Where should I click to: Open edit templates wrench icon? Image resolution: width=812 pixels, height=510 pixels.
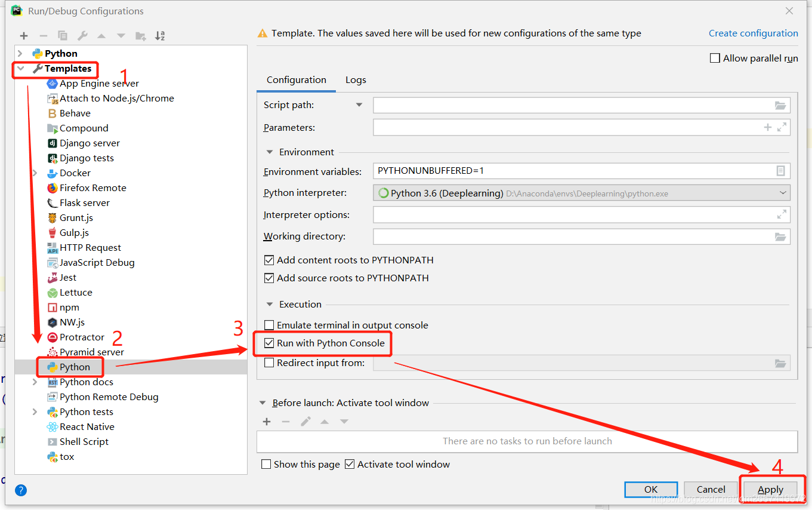(83, 36)
